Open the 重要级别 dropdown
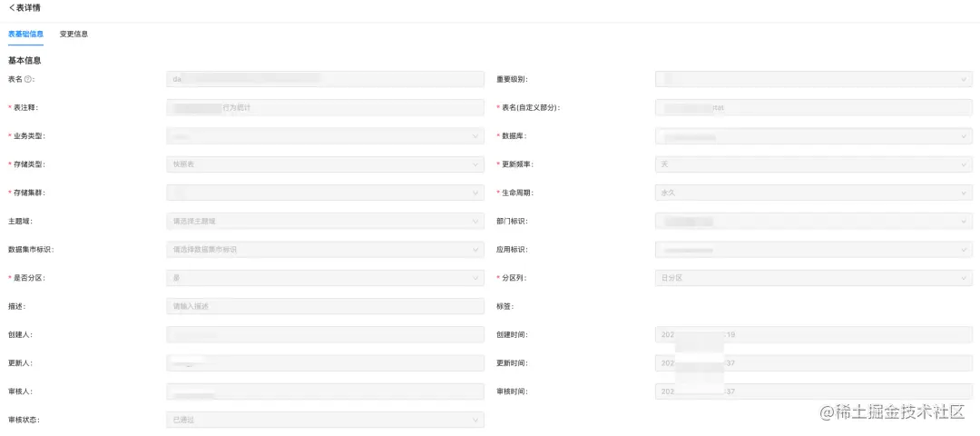This screenshot has width=980, height=436. tap(814, 79)
